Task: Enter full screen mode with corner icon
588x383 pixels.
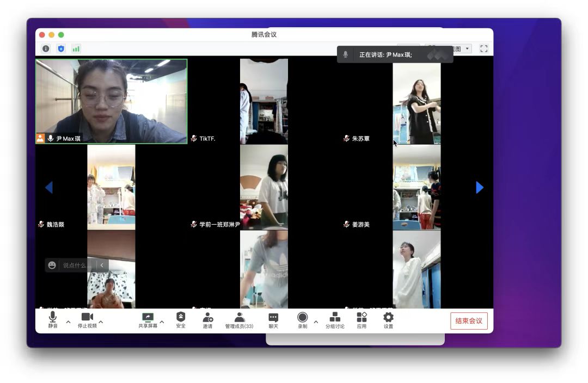Action: point(483,49)
